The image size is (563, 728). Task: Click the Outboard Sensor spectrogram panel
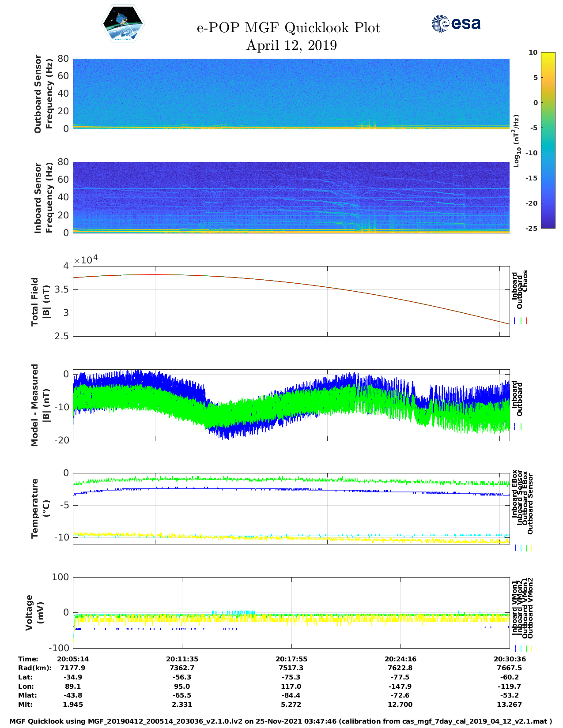[291, 94]
